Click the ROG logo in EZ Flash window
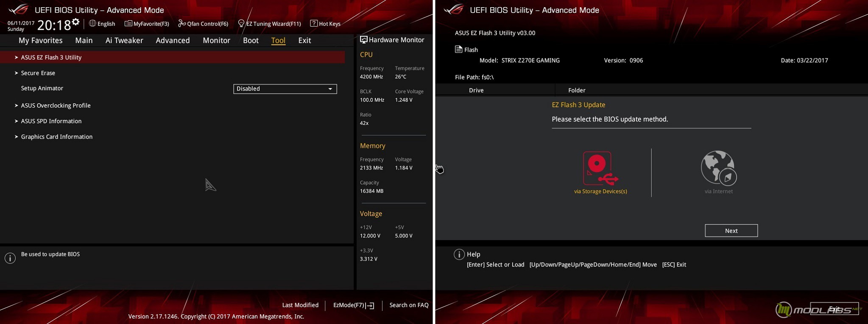This screenshot has width=868, height=324. pyautogui.click(x=454, y=9)
